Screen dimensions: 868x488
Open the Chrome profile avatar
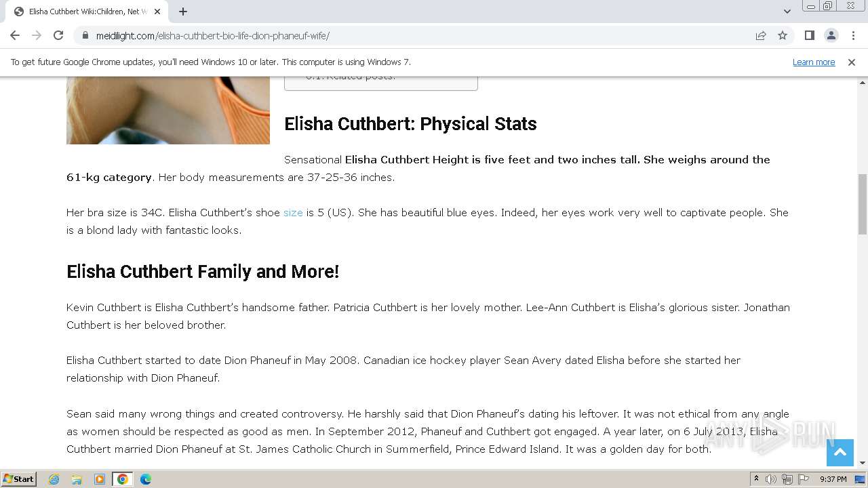(x=831, y=35)
